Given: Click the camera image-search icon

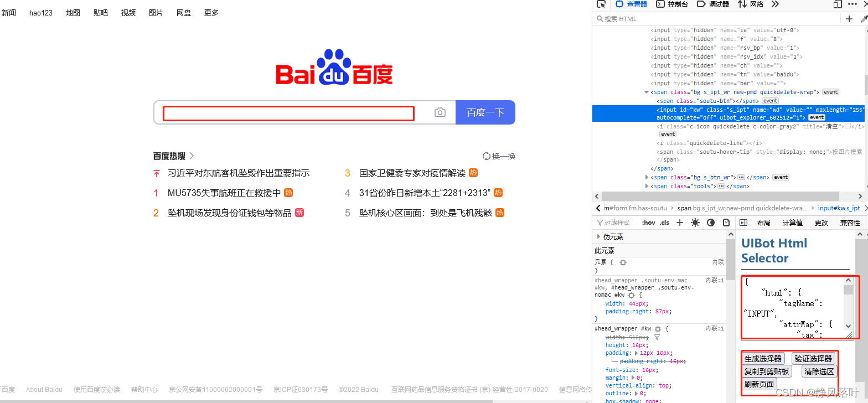Looking at the screenshot, I should click(440, 112).
